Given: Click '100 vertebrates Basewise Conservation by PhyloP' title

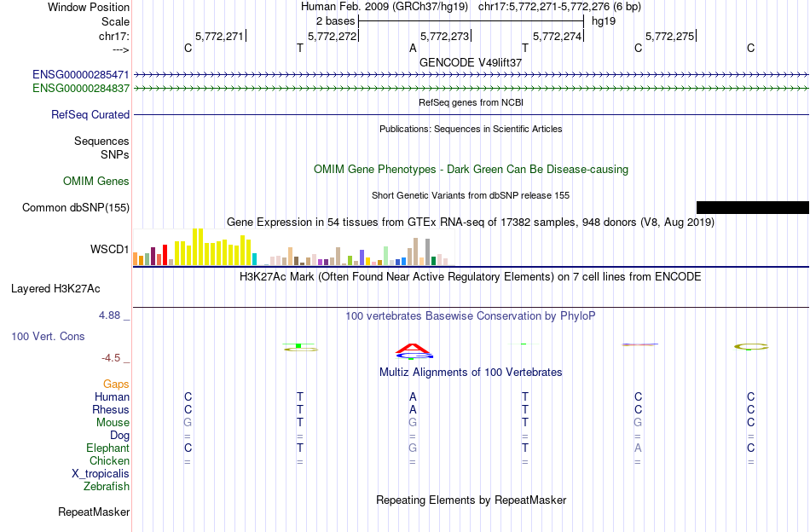Looking at the screenshot, I should (471, 315).
